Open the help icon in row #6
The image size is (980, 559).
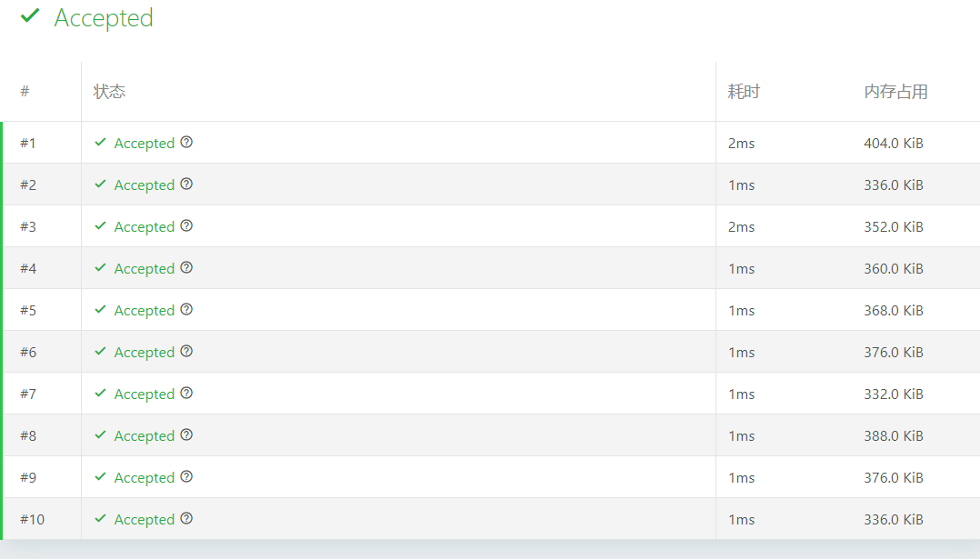click(x=186, y=352)
